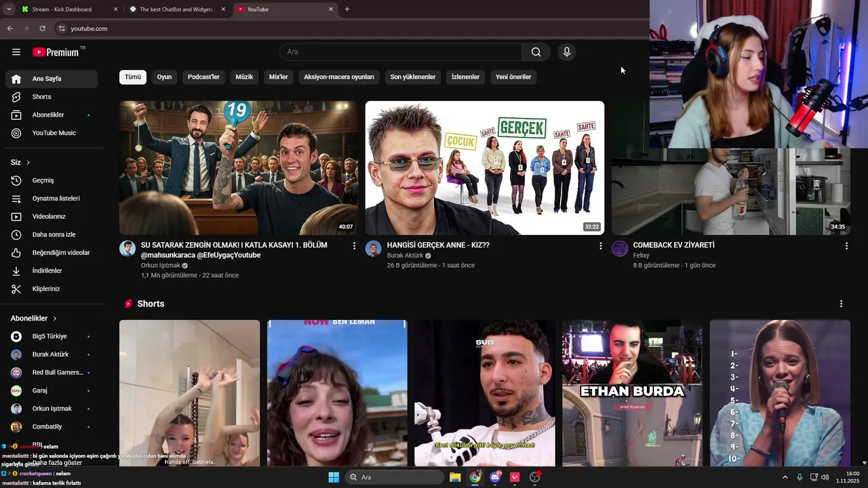Select the Yeni öneriler filter chip
Image resolution: width=868 pixels, height=488 pixels.
tap(513, 77)
